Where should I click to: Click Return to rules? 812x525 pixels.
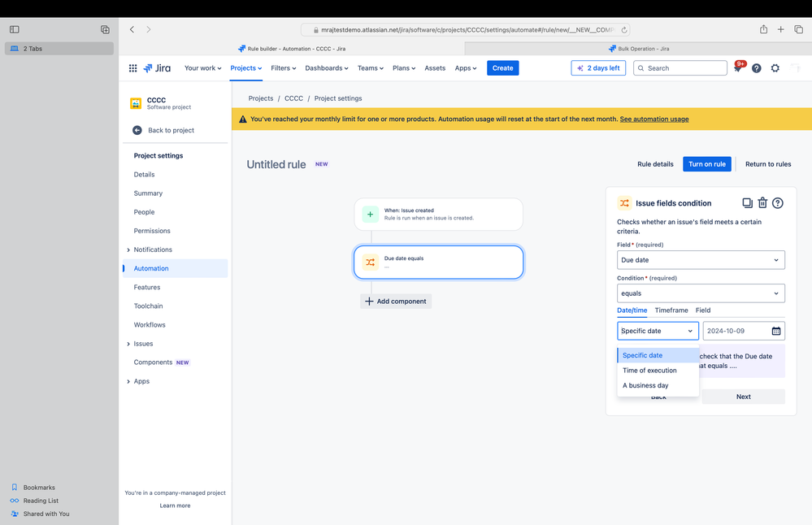[x=768, y=164]
